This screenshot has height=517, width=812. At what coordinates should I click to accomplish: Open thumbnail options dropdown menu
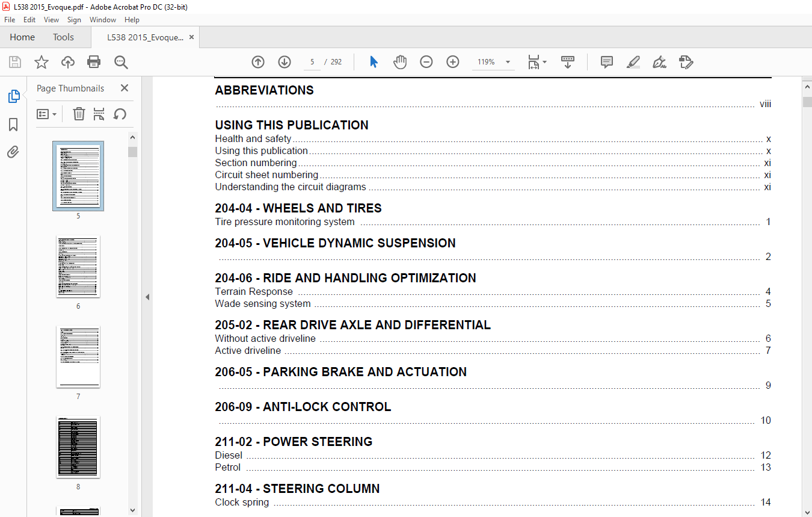pos(47,114)
